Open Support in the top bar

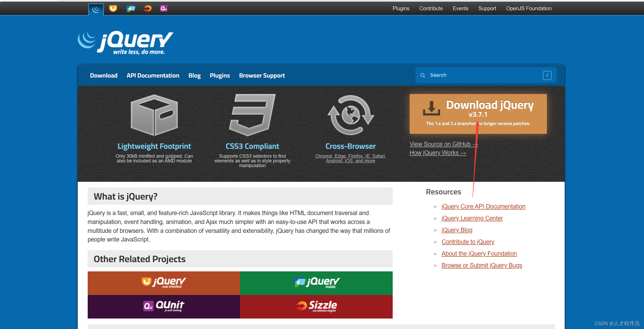(487, 8)
